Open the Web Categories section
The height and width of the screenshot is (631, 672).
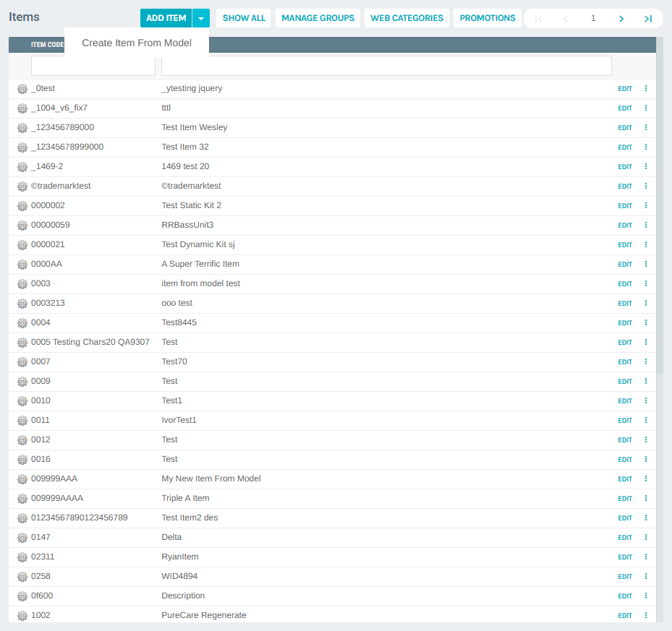click(x=407, y=18)
